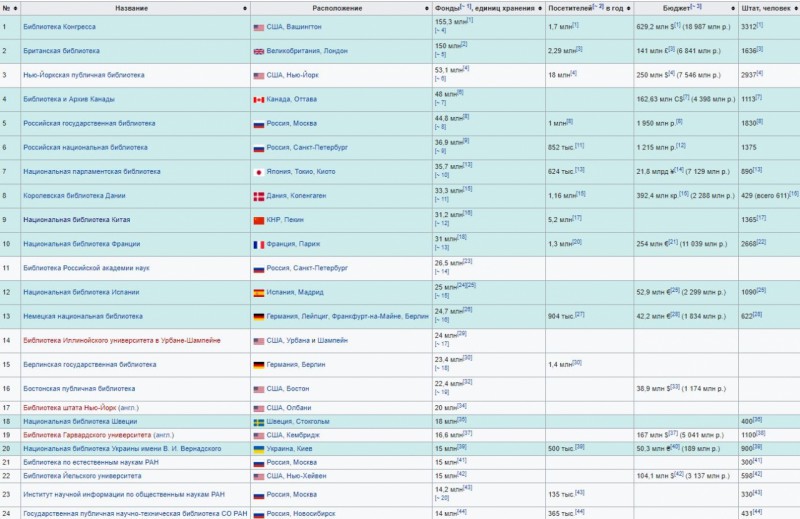The width and height of the screenshot is (800, 519).
Task: Click the USA flag beside США, Кембридж
Action: point(259,436)
